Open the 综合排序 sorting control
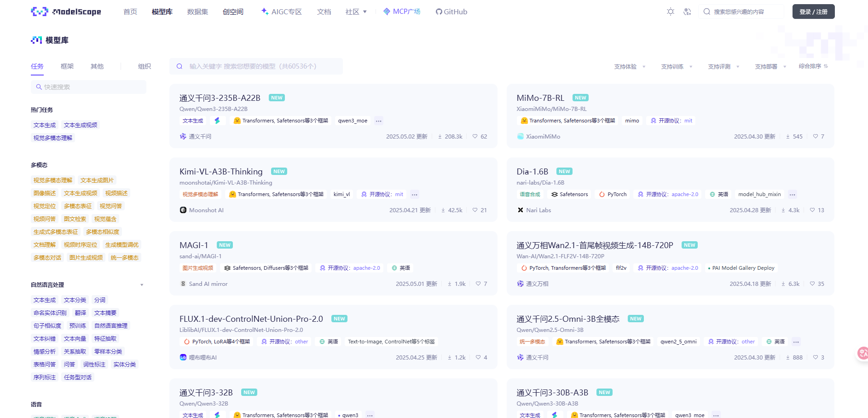The image size is (868, 418). pos(813,66)
